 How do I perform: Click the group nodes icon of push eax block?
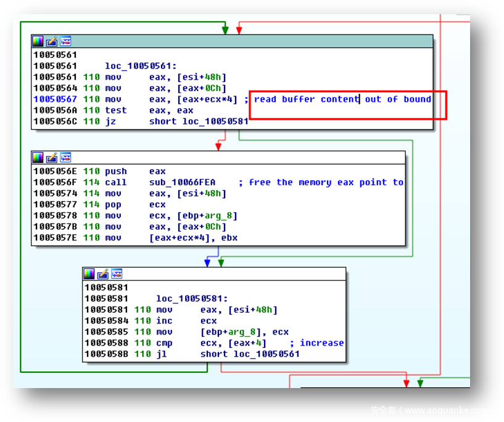point(65,157)
